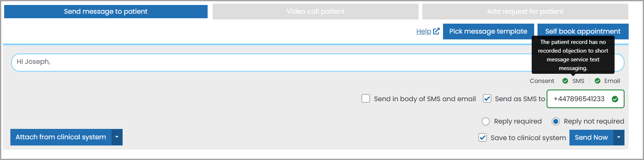Untick Save to clinical system checkbox
This screenshot has height=160, width=644.
(482, 138)
